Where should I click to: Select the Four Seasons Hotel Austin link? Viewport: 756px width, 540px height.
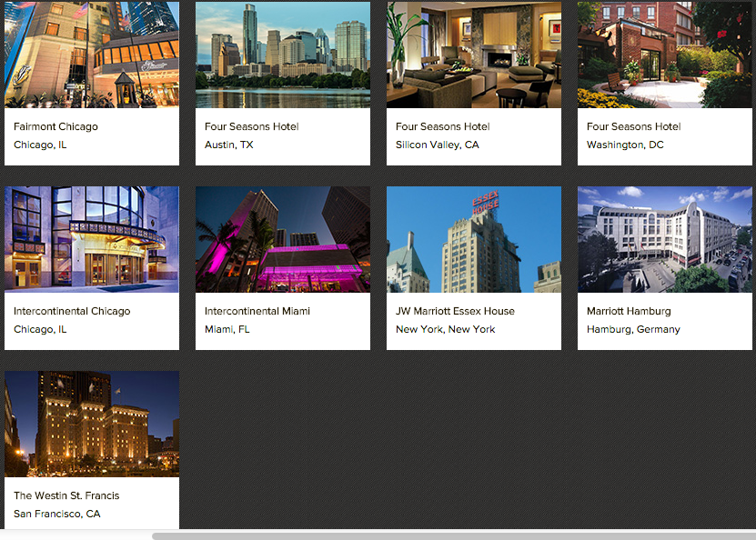pos(251,126)
